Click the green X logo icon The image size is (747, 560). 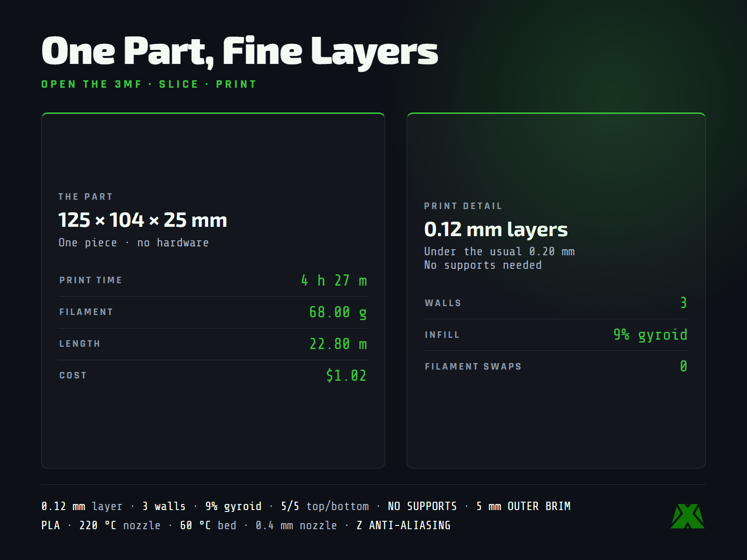tap(688, 516)
